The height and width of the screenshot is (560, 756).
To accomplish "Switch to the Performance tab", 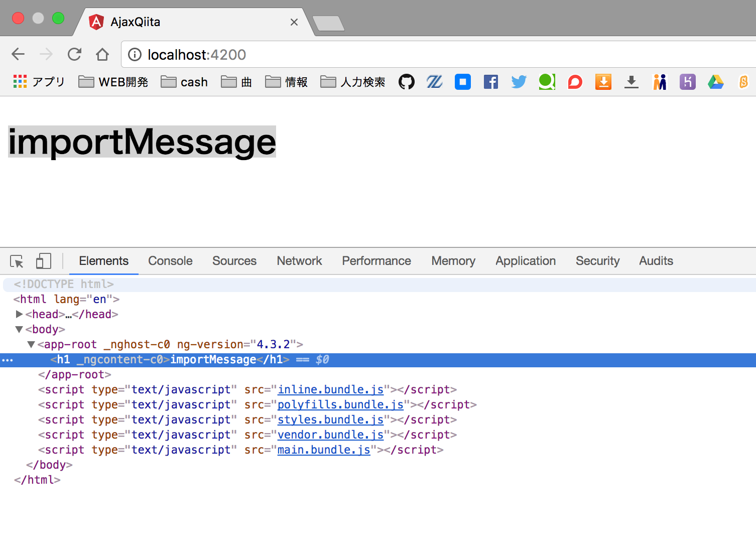I will 376,261.
